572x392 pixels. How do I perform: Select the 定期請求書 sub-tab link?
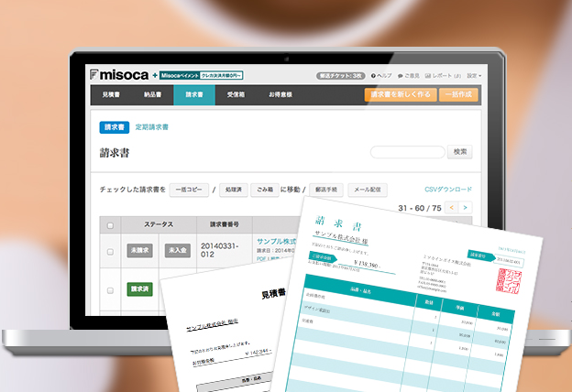[152, 127]
